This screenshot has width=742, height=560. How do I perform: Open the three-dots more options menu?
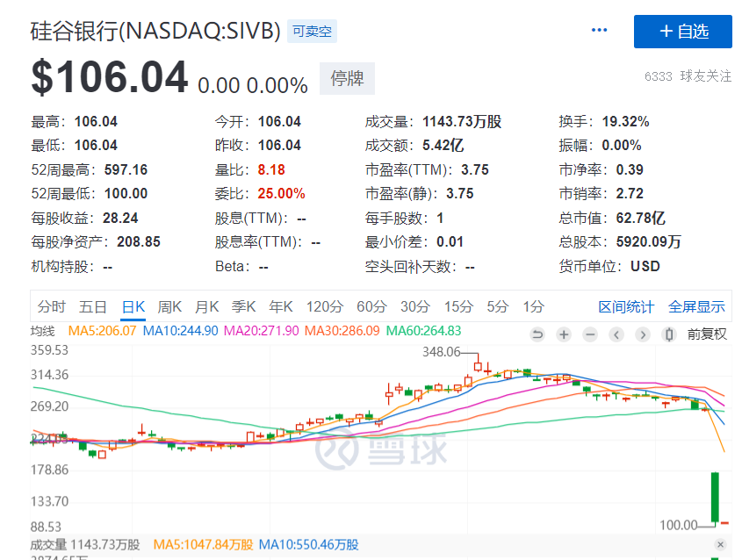click(599, 30)
